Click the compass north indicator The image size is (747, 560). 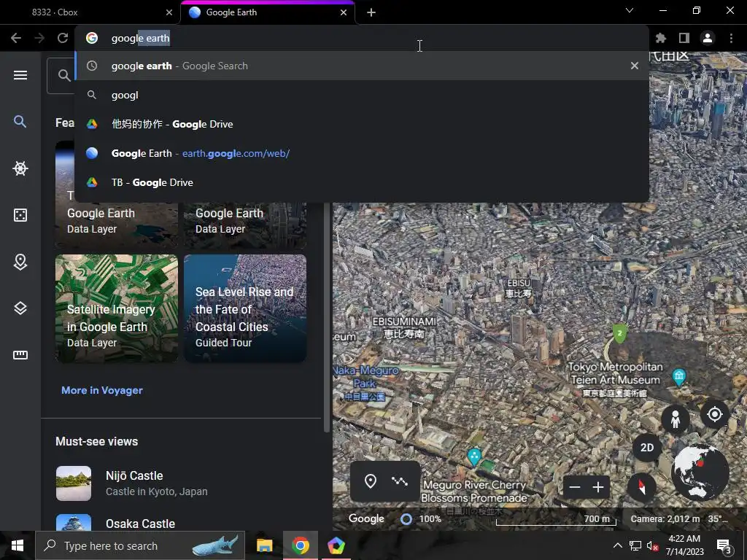coord(641,487)
